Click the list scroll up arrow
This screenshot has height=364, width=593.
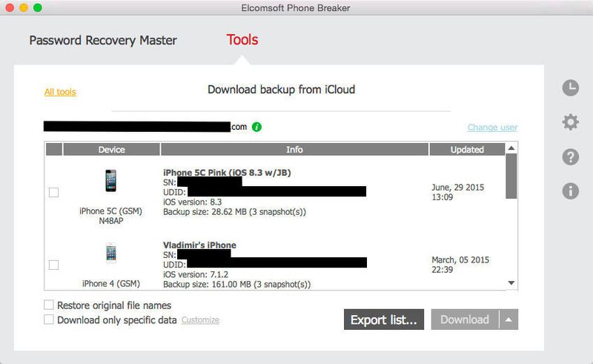(511, 148)
